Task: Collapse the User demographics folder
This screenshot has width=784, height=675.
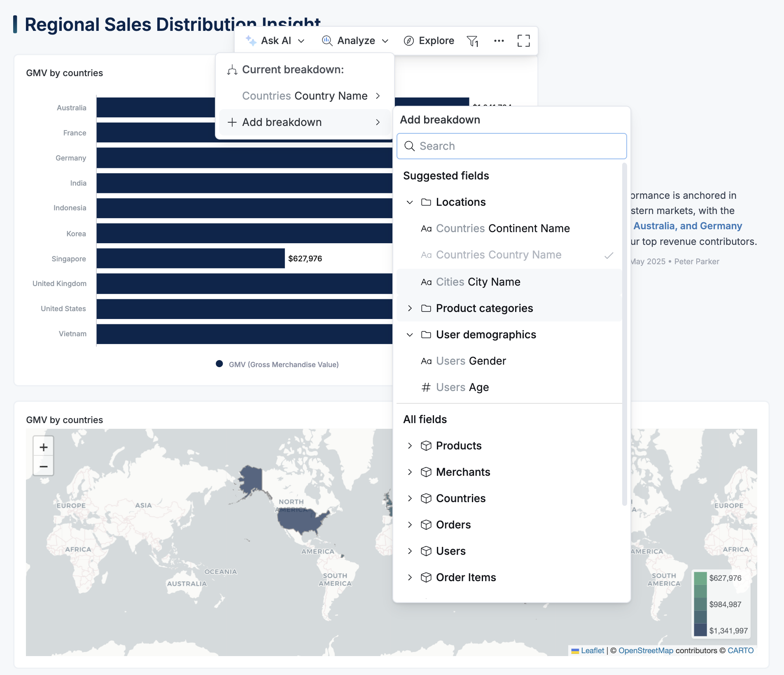Action: tap(410, 335)
